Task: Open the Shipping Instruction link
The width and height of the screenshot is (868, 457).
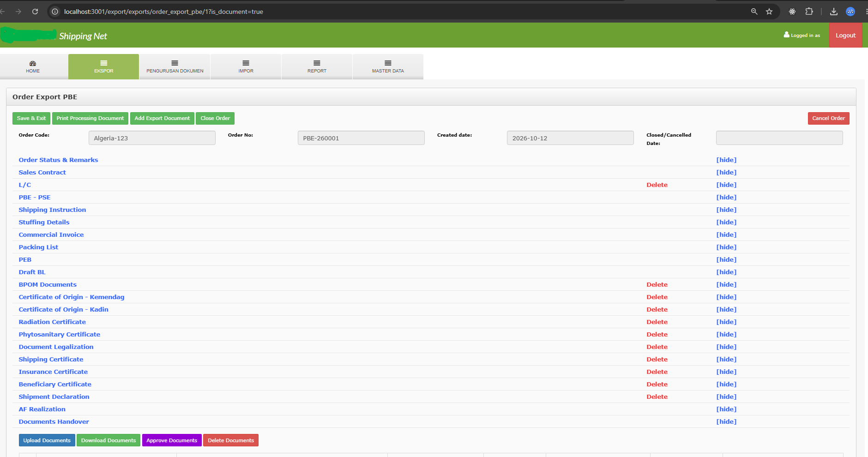Action: pos(52,210)
